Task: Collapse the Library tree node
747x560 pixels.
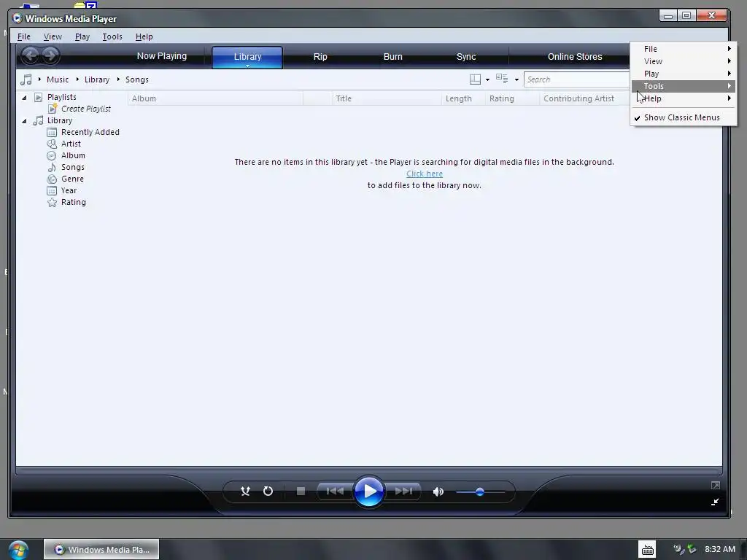Action: (x=24, y=121)
